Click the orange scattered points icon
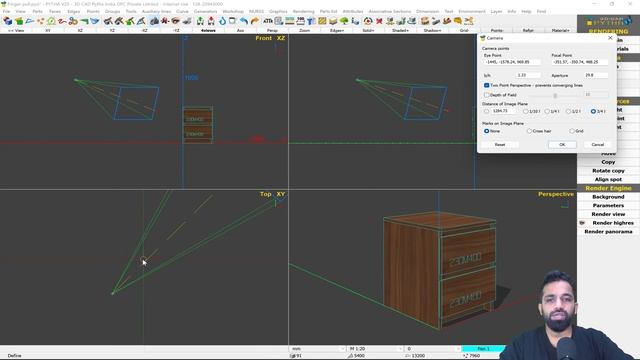This screenshot has width=640, height=360. pyautogui.click(x=40, y=21)
